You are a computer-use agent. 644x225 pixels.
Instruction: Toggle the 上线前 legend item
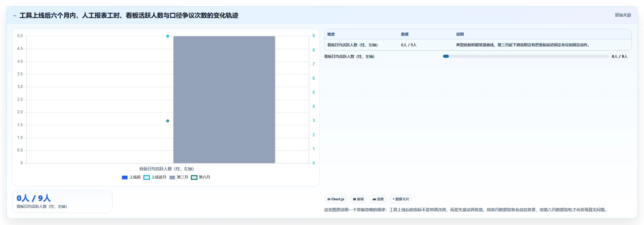click(x=131, y=177)
